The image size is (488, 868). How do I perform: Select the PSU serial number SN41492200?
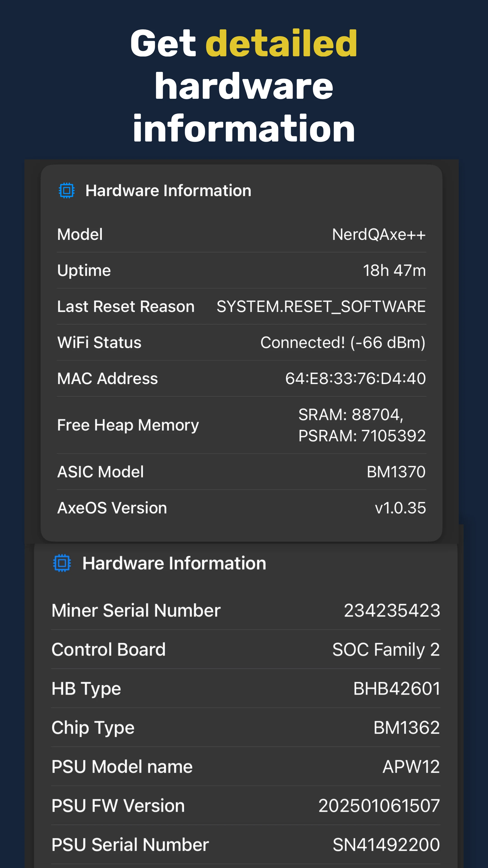click(387, 845)
